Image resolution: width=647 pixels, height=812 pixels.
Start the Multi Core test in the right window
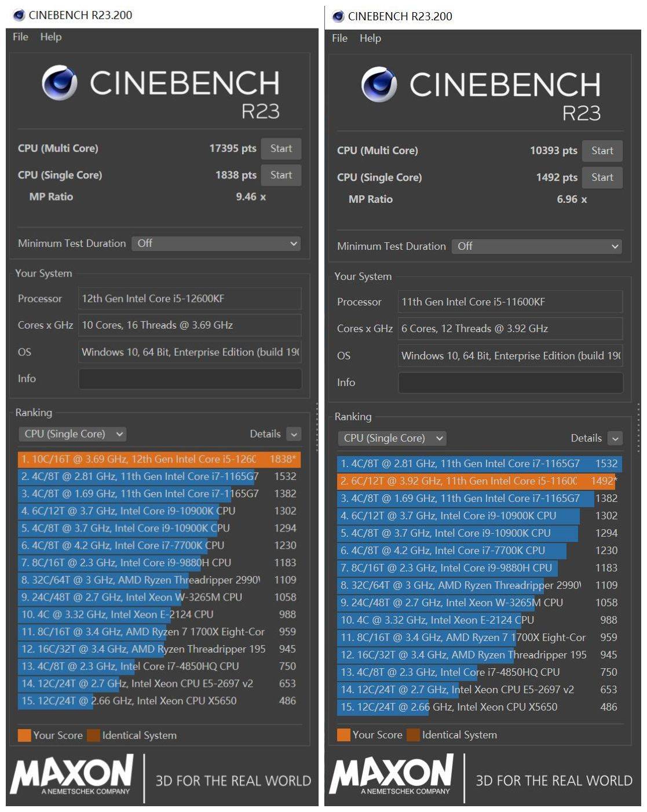[602, 151]
